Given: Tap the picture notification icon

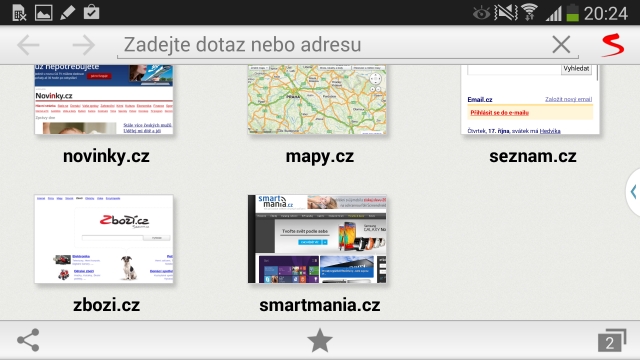Looking at the screenshot, I should click(x=43, y=13).
